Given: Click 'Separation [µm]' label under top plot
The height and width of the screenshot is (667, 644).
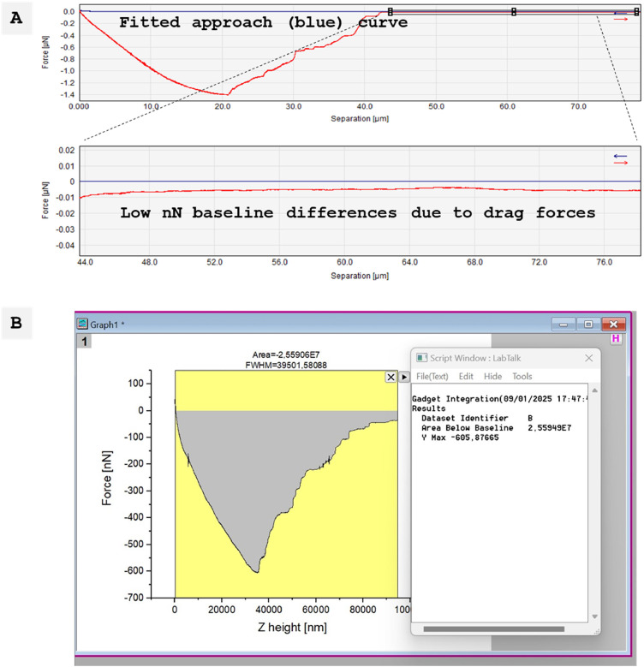Looking at the screenshot, I should (360, 119).
